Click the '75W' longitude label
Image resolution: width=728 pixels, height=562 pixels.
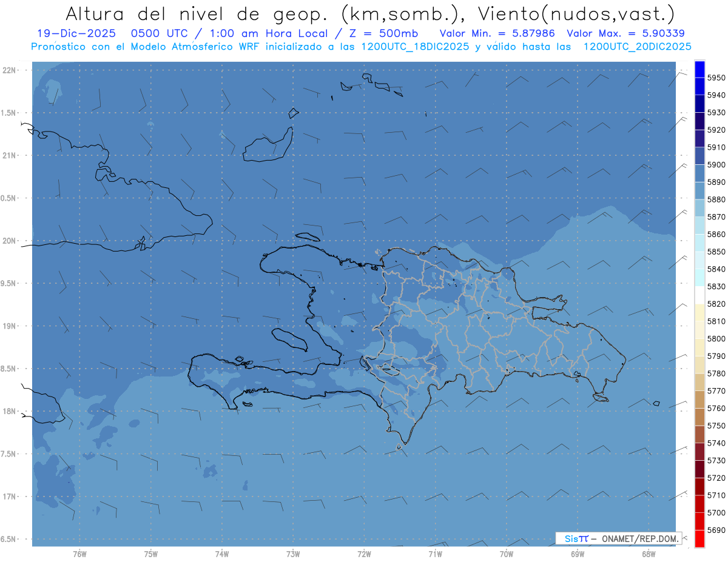[x=151, y=554]
